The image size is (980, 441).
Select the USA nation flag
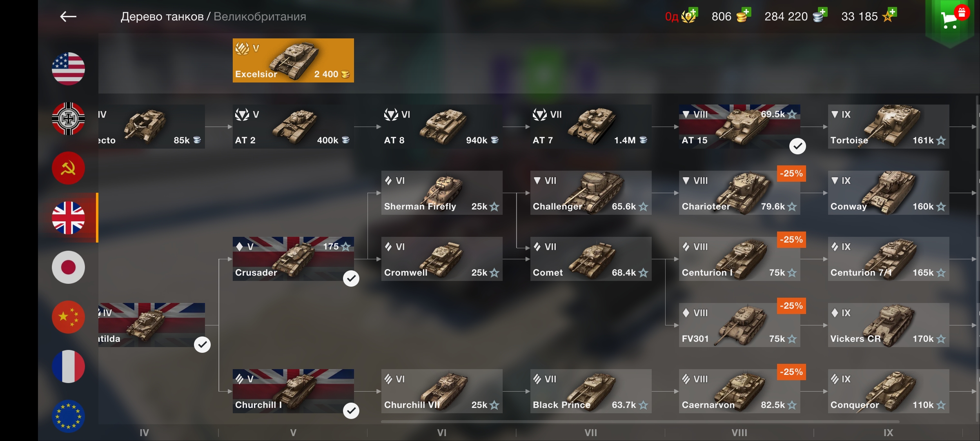[x=68, y=69]
